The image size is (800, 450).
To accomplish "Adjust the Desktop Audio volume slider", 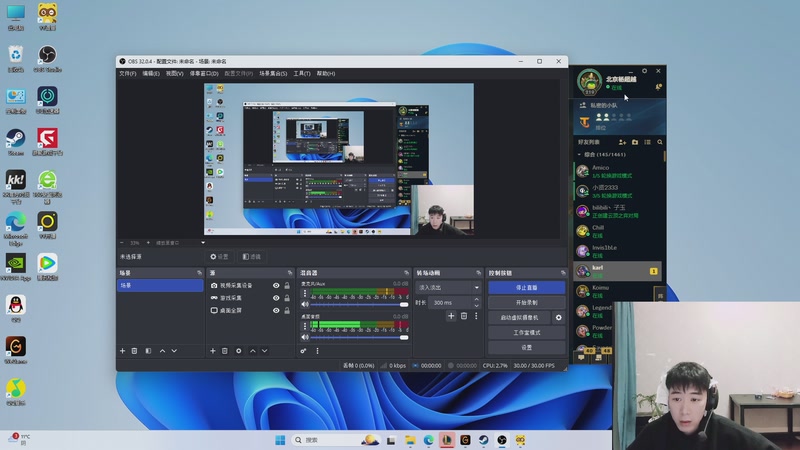I will pos(360,337).
